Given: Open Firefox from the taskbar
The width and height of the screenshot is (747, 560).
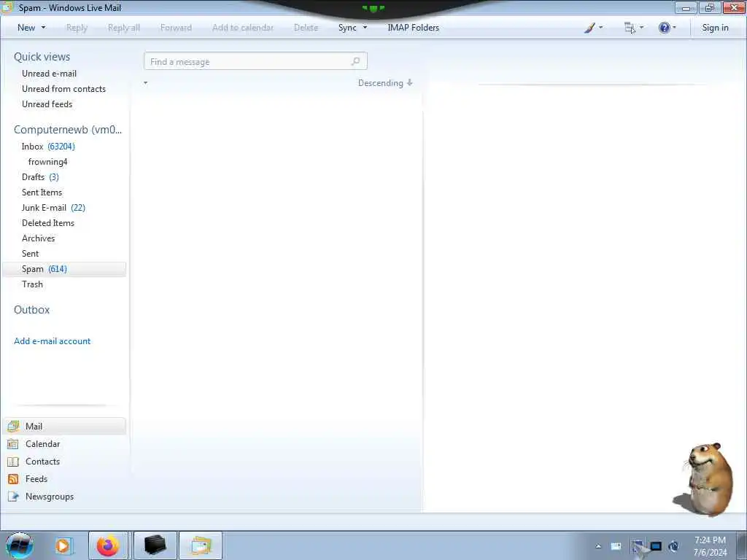Looking at the screenshot, I should coord(108,545).
